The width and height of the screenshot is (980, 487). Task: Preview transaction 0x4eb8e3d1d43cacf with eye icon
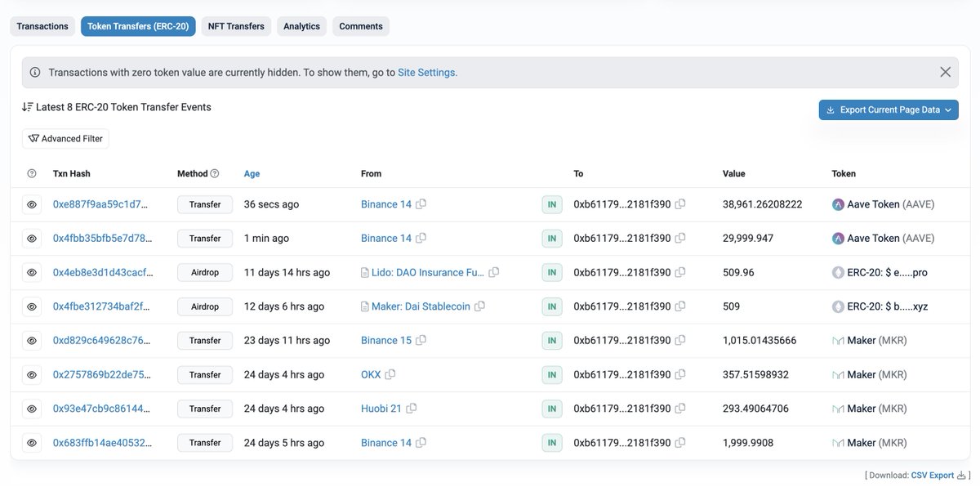coord(32,272)
